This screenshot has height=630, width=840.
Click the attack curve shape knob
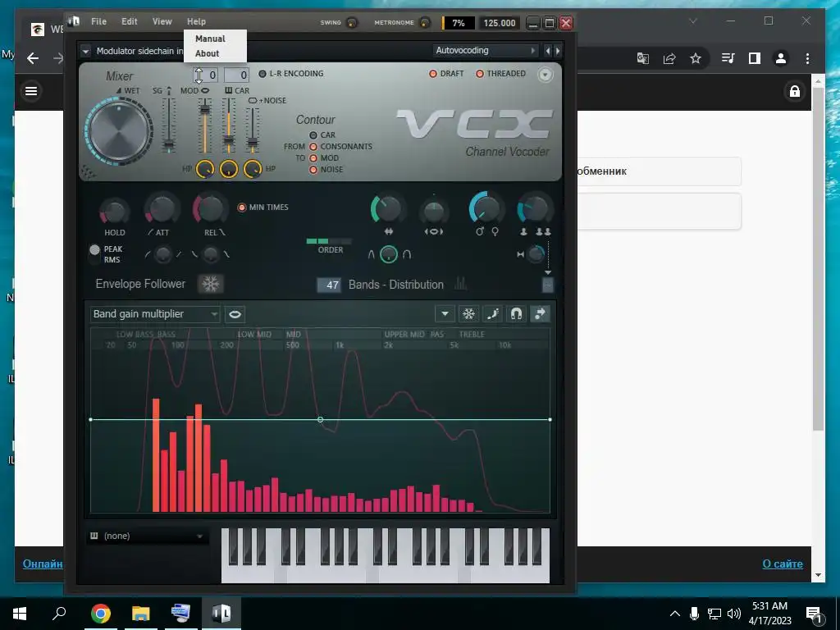[163, 254]
